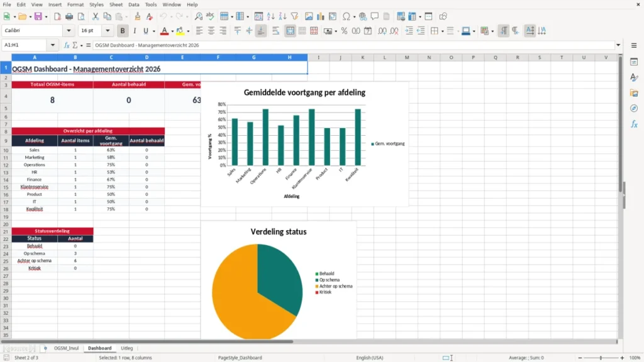Switch to the OGSM_Invul sheet tab
Image resolution: width=644 pixels, height=362 pixels.
pos(66,348)
